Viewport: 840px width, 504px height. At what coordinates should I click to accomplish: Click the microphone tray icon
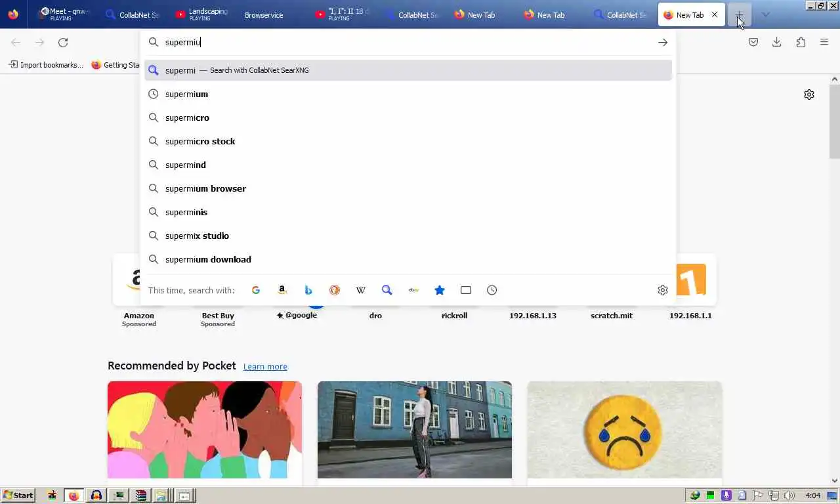tap(726, 495)
